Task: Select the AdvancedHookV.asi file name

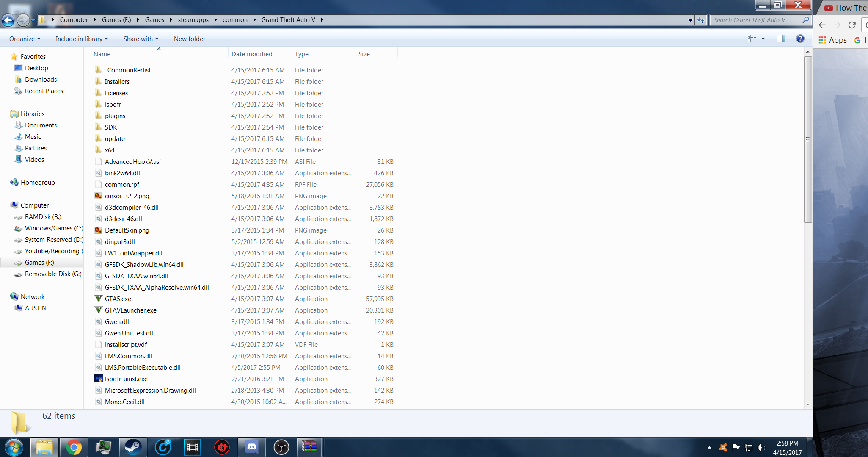Action: pyautogui.click(x=132, y=162)
